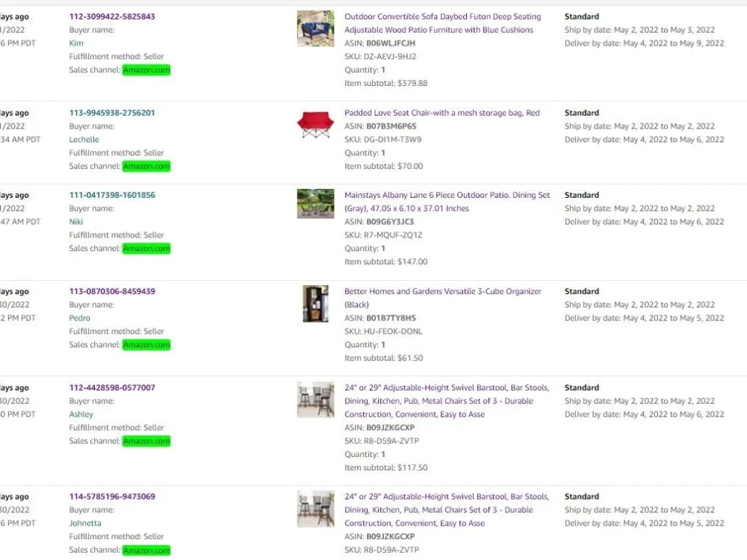This screenshot has height=560, width=747.
Task: Open Mainstays Albany Lane Dining Set link
Action: (447, 202)
